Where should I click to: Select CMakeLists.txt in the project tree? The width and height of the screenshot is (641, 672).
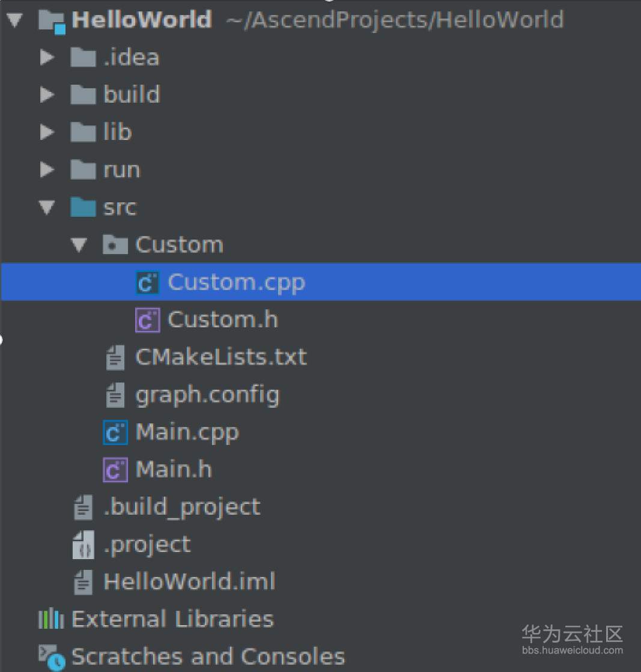(x=220, y=357)
